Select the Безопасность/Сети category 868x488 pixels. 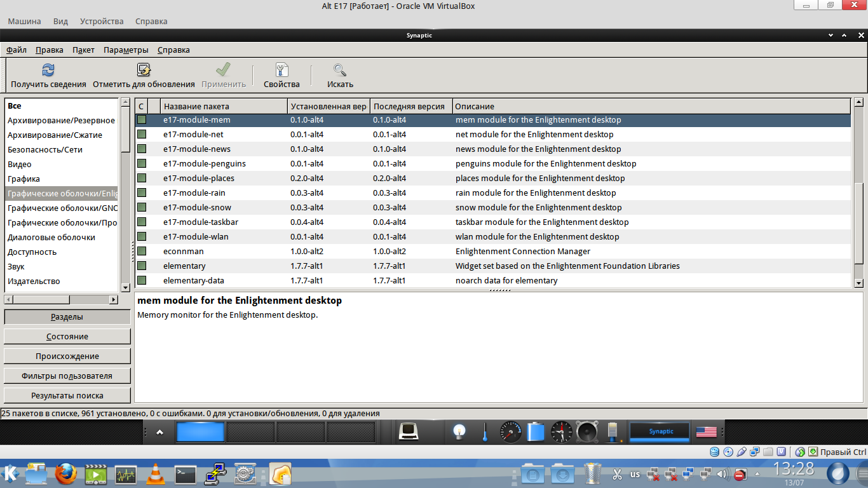point(62,149)
